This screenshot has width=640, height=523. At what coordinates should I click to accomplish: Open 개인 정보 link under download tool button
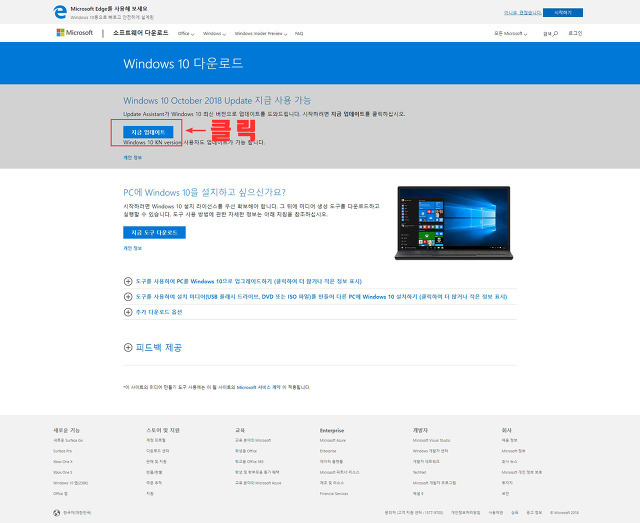132,248
